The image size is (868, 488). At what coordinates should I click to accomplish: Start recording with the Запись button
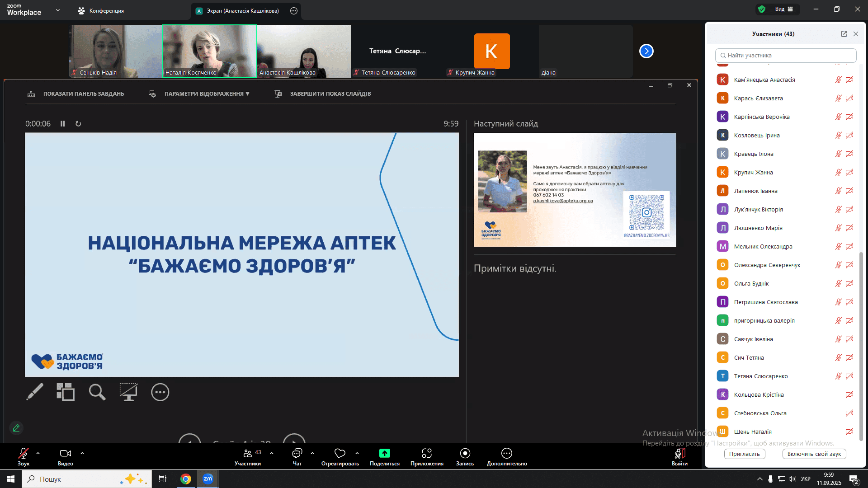[x=465, y=456]
